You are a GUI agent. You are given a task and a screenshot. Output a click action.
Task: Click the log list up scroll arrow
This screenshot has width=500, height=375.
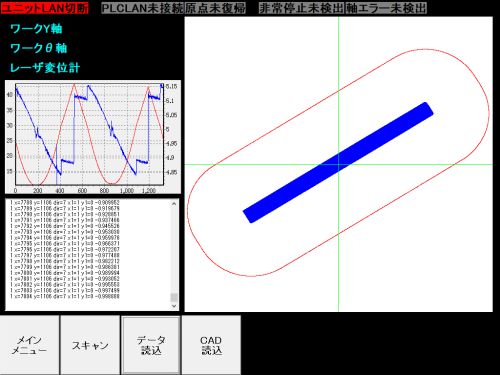(174, 204)
